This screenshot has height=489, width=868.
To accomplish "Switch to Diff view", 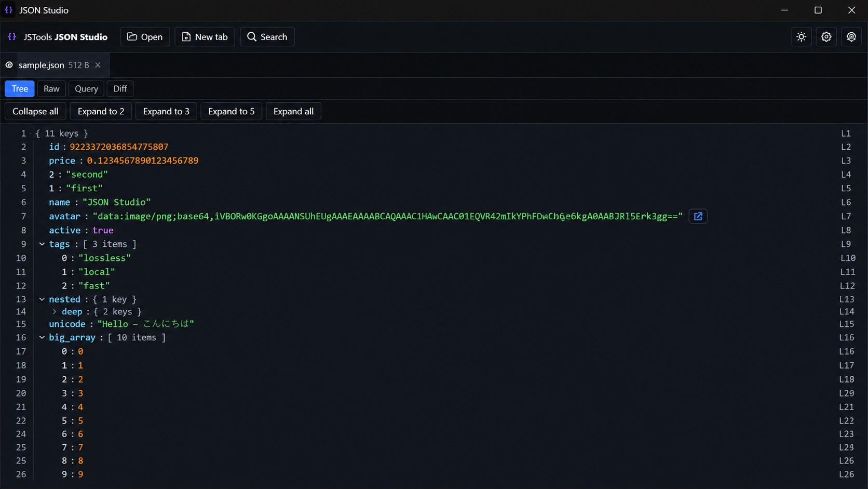I will coord(120,89).
